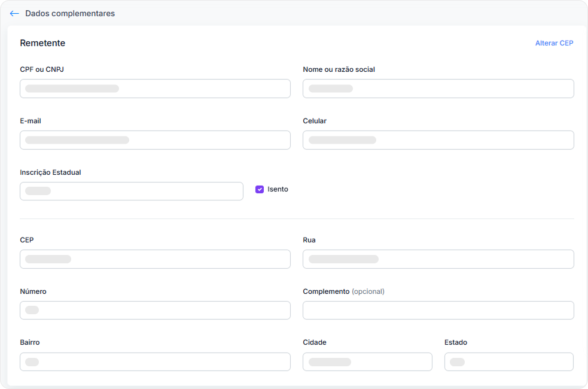Viewport: 588px width, 389px height.
Task: Click into the Rua input box
Action: click(x=438, y=259)
